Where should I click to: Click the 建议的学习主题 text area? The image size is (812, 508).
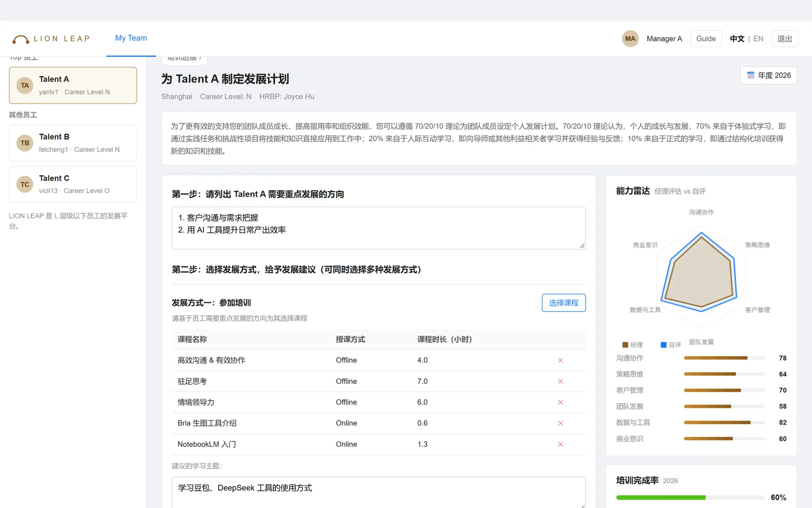click(379, 492)
